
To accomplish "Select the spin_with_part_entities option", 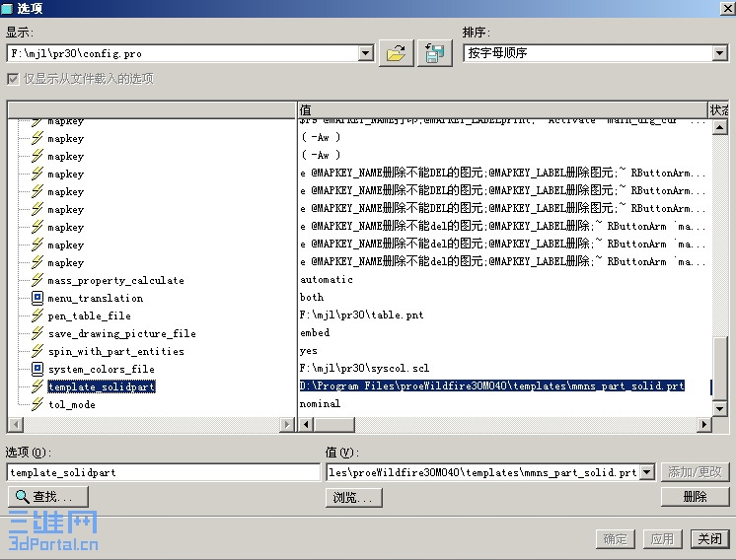I will [x=116, y=351].
